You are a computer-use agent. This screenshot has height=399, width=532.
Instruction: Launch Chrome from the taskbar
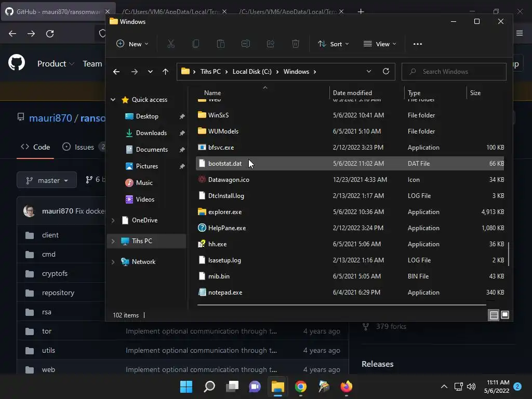(x=301, y=387)
